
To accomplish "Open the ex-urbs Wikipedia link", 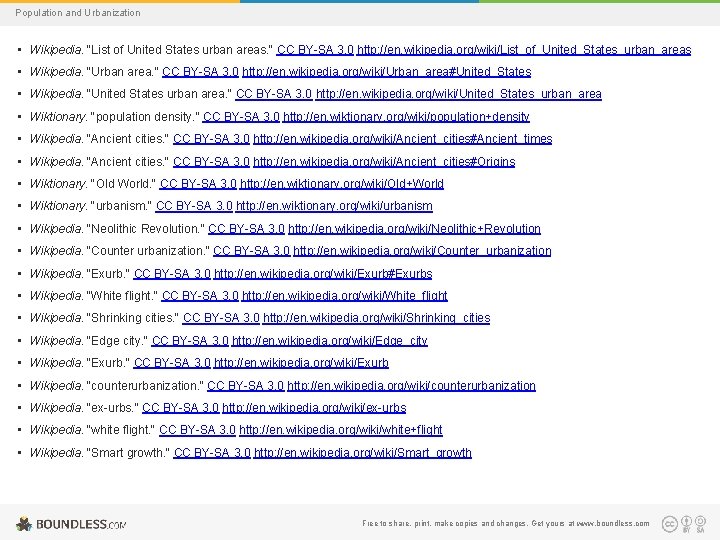I will [314, 408].
